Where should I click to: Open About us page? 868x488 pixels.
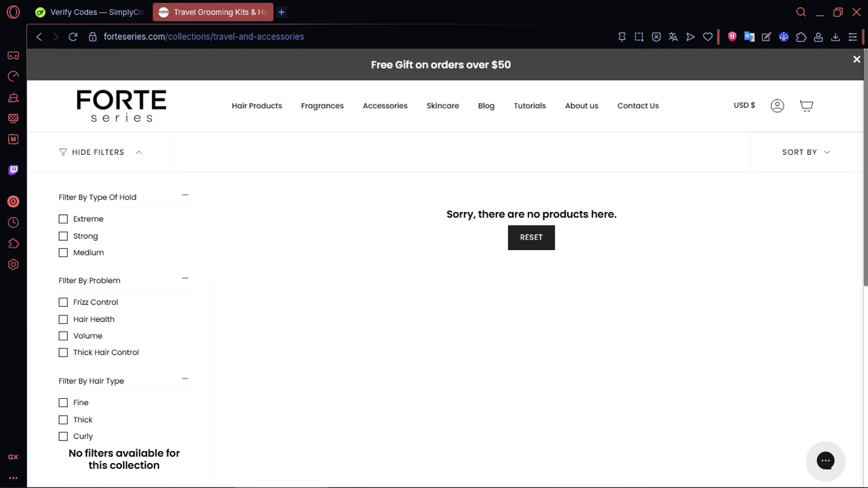point(582,106)
